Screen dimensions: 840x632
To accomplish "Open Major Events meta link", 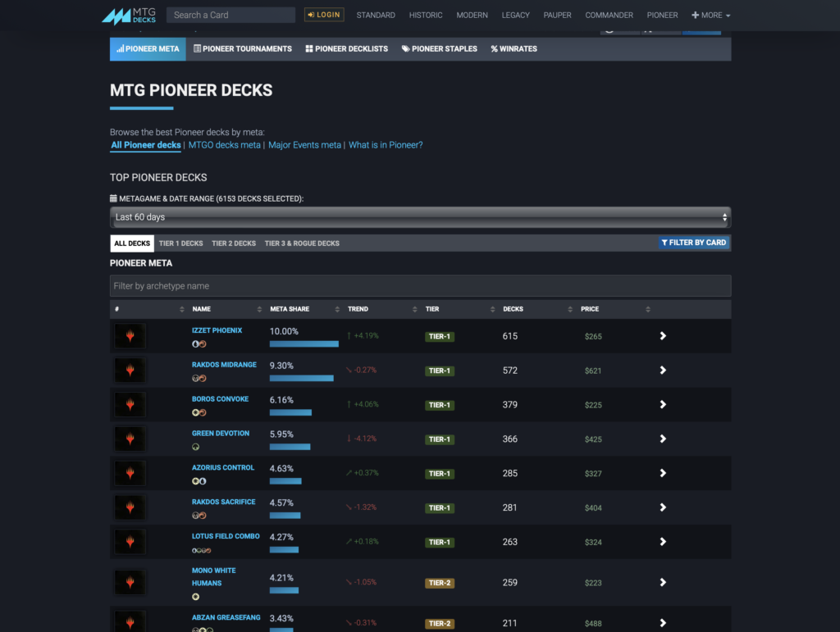I will click(305, 145).
